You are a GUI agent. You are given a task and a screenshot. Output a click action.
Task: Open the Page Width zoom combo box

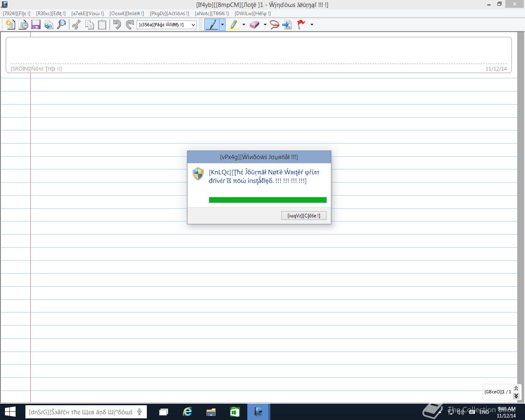[x=167, y=25]
